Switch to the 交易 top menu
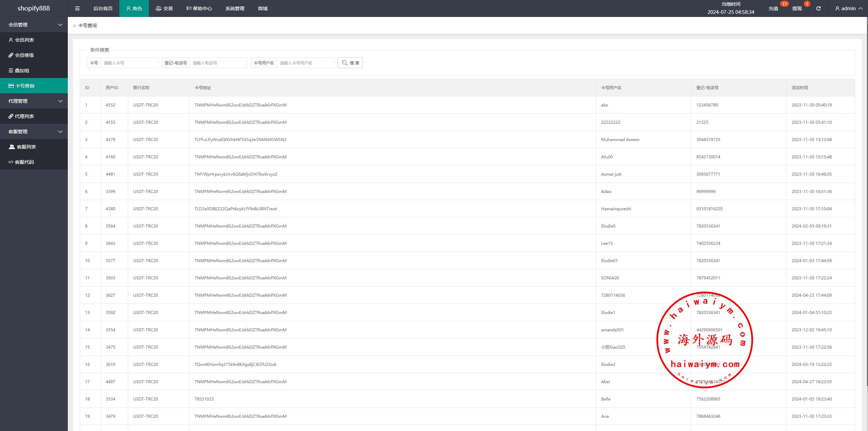The height and width of the screenshot is (431, 868). click(x=164, y=8)
